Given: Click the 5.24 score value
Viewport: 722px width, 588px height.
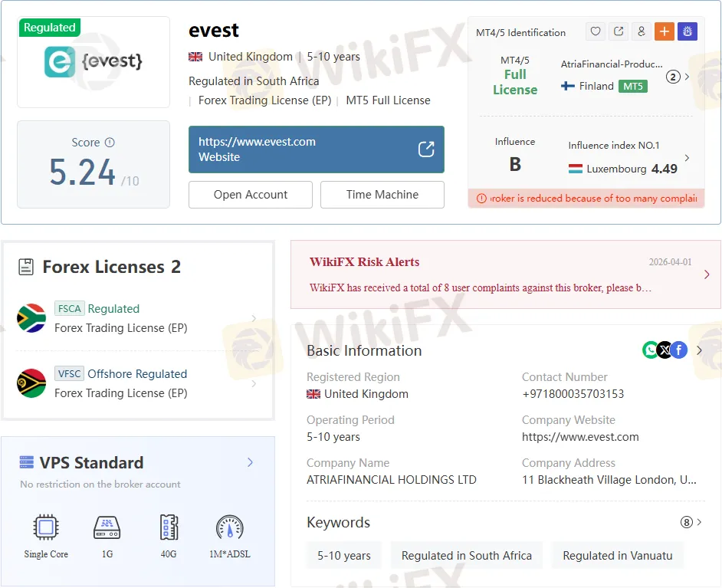Looking at the screenshot, I should (x=82, y=172).
